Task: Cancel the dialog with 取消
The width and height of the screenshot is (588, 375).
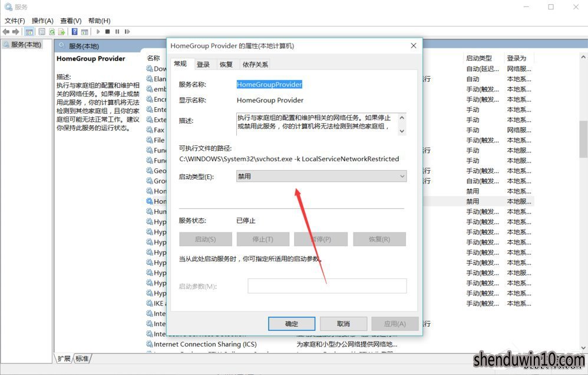Action: [343, 324]
